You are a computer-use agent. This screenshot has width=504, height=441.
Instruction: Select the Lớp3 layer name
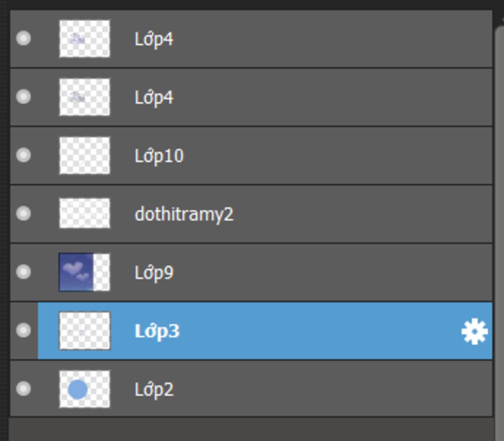click(x=157, y=331)
